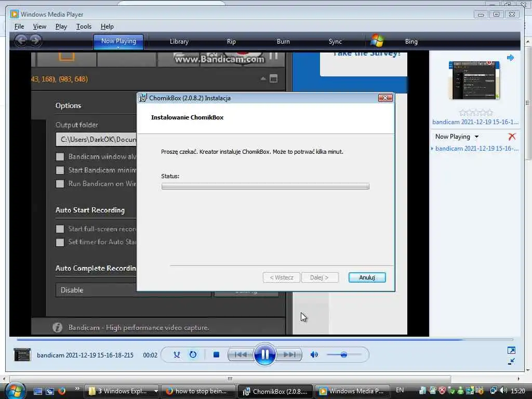
Task: Launch Firefox from Quick Launch
Action: (62, 391)
